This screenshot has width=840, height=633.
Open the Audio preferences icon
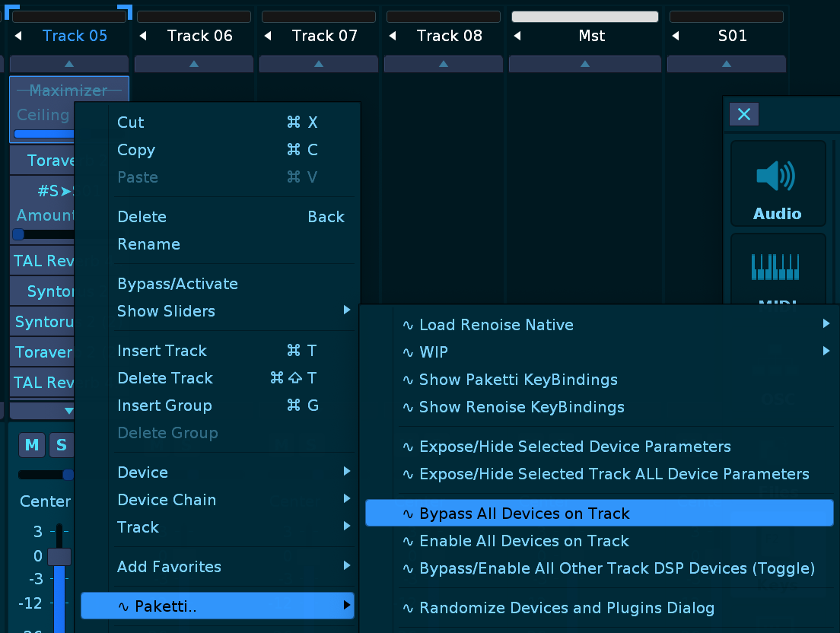(778, 183)
